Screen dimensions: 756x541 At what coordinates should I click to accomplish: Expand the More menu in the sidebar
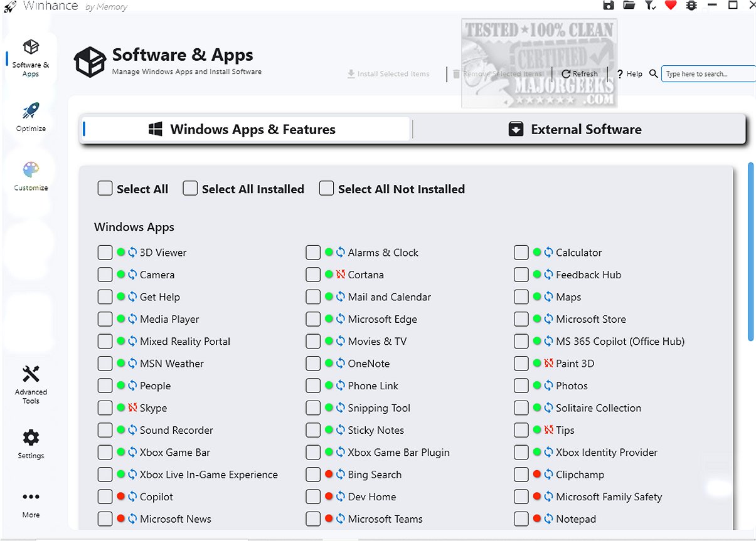click(31, 504)
